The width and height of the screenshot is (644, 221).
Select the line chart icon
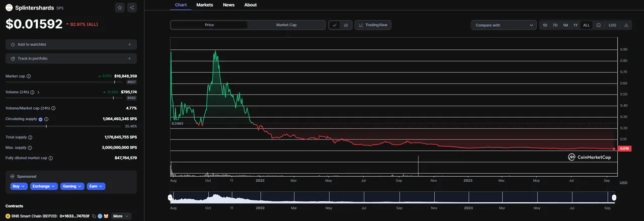[x=335, y=25]
